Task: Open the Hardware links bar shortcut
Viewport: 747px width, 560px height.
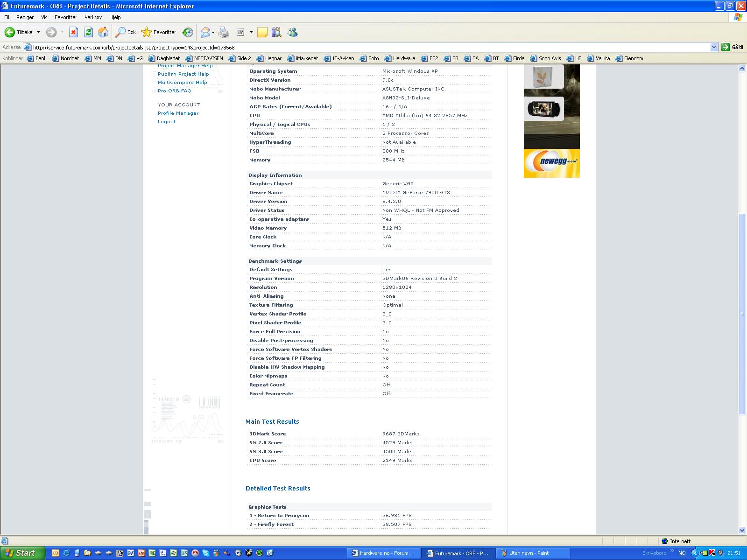Action: click(x=400, y=58)
